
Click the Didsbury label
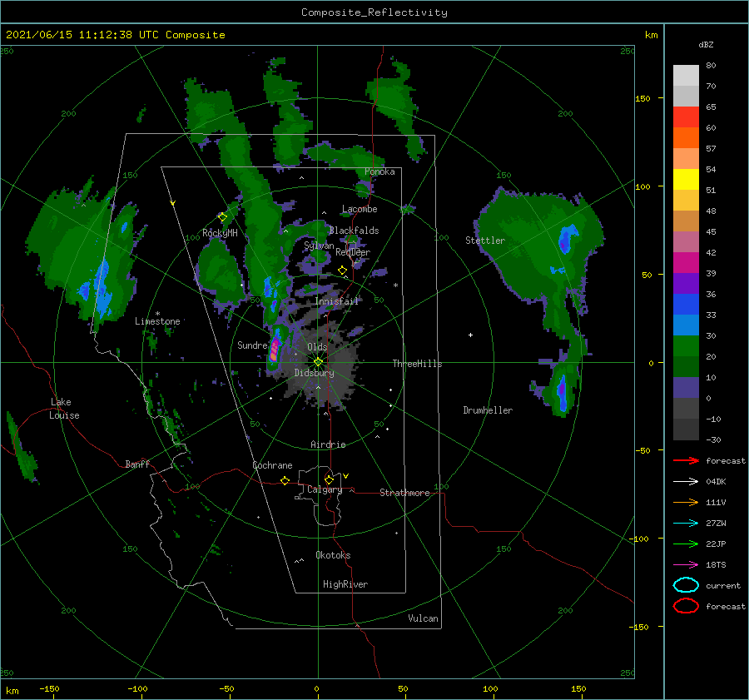(x=314, y=373)
